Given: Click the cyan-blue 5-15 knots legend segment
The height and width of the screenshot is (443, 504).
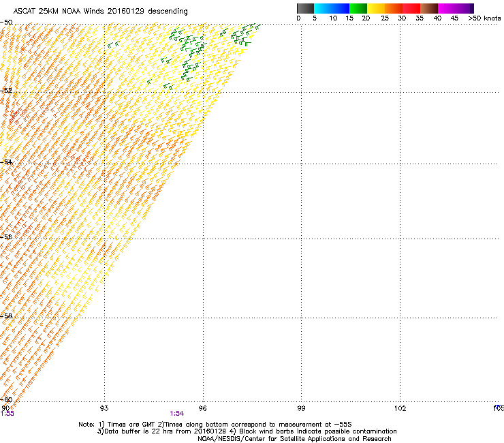Looking at the screenshot, I should point(332,8).
